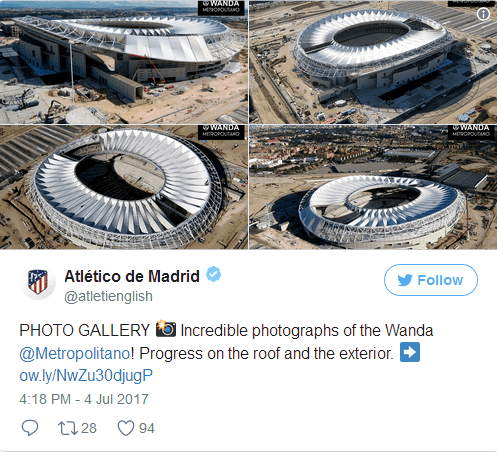
Task: Like the tweet with heart icon
Action: pyautogui.click(x=126, y=428)
